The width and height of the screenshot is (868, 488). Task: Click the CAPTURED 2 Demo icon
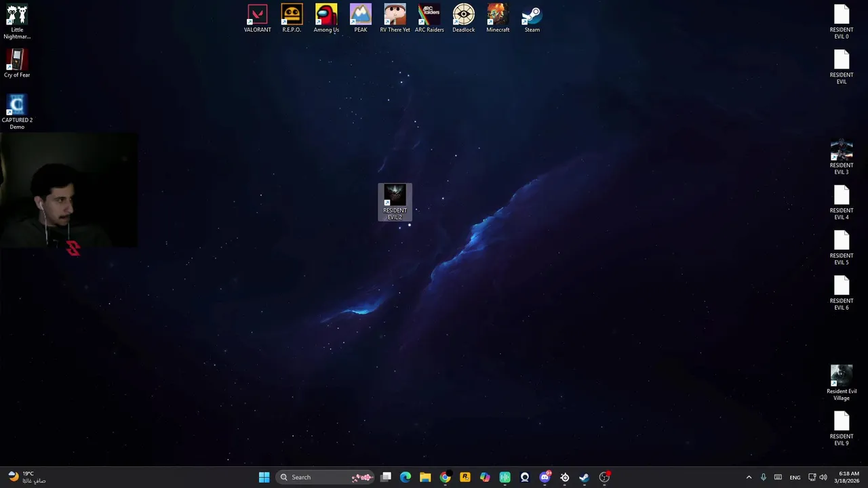(17, 113)
